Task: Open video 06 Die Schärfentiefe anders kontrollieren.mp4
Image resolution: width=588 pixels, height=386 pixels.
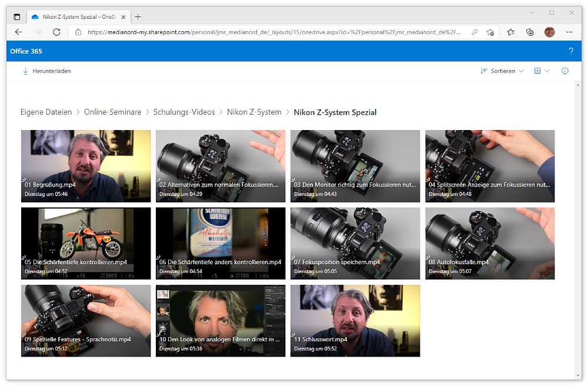Action: (x=220, y=244)
